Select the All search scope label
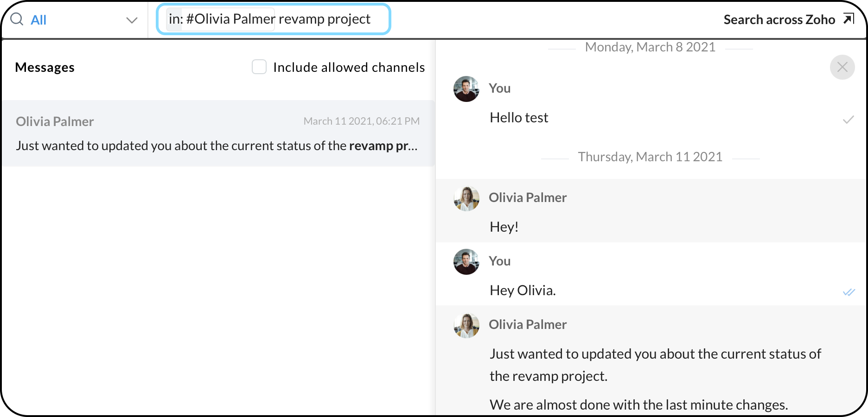This screenshot has width=868, height=417. [x=38, y=20]
